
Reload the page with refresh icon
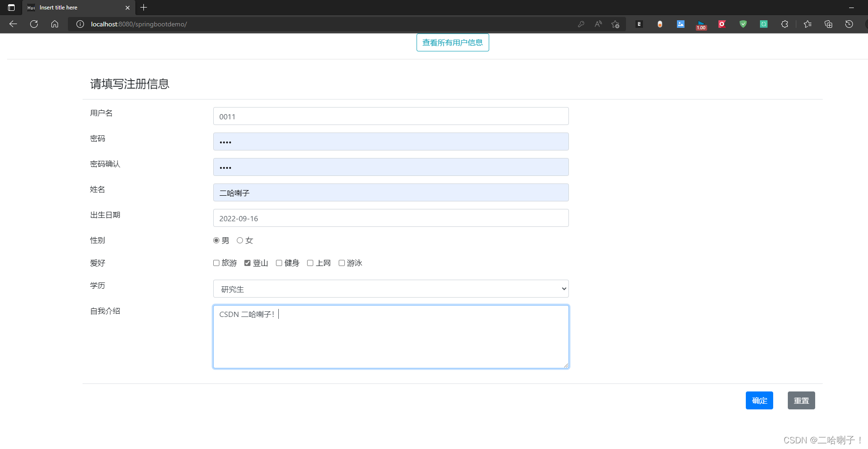click(x=34, y=24)
